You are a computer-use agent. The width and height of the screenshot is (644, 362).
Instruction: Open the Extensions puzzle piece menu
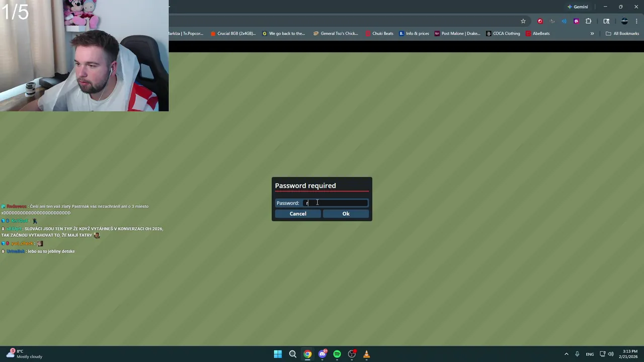click(588, 21)
